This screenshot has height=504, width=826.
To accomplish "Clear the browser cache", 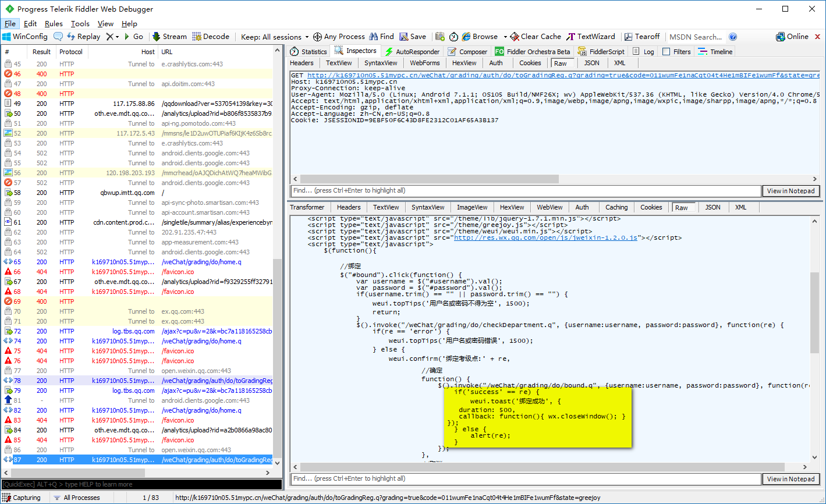I will pos(536,37).
